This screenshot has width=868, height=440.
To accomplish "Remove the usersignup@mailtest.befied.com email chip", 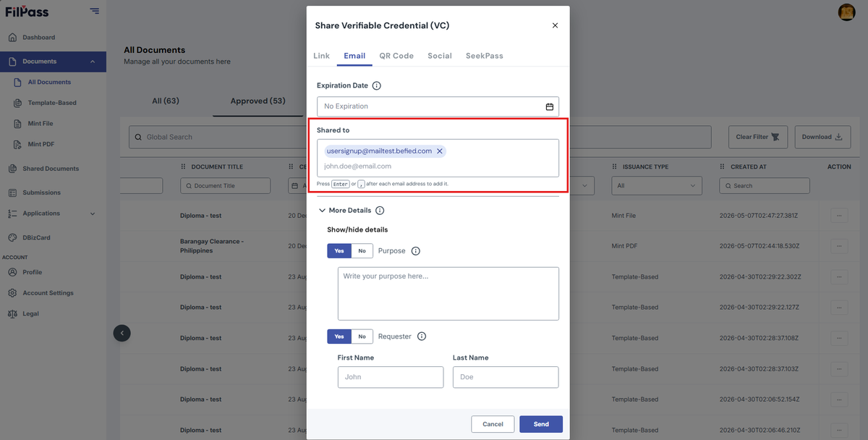I will coord(439,151).
